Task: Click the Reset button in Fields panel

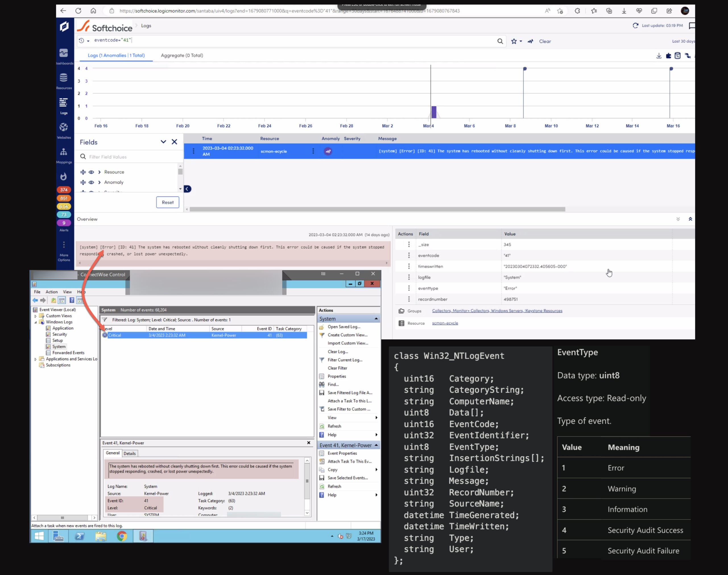Action: [x=168, y=202]
